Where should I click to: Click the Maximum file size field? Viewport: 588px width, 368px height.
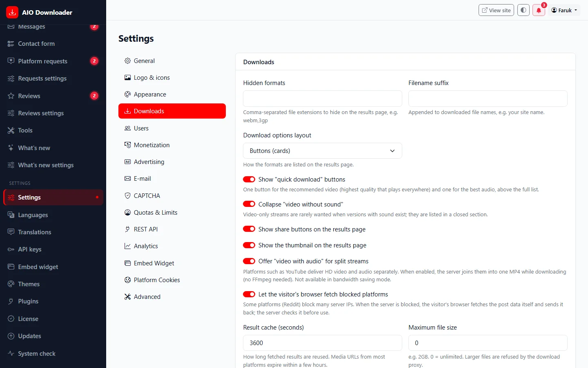coord(488,343)
